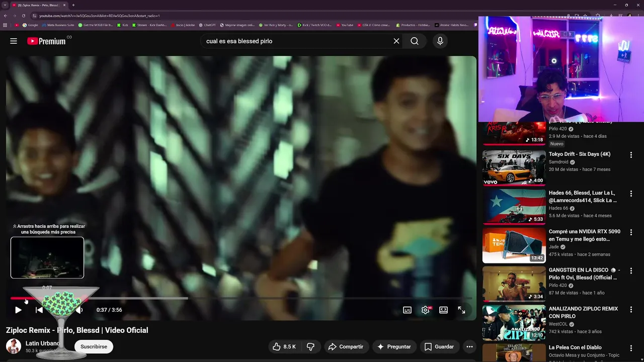Open the apps grid in bookmarks bar
This screenshot has height=362, width=644.
6,25
